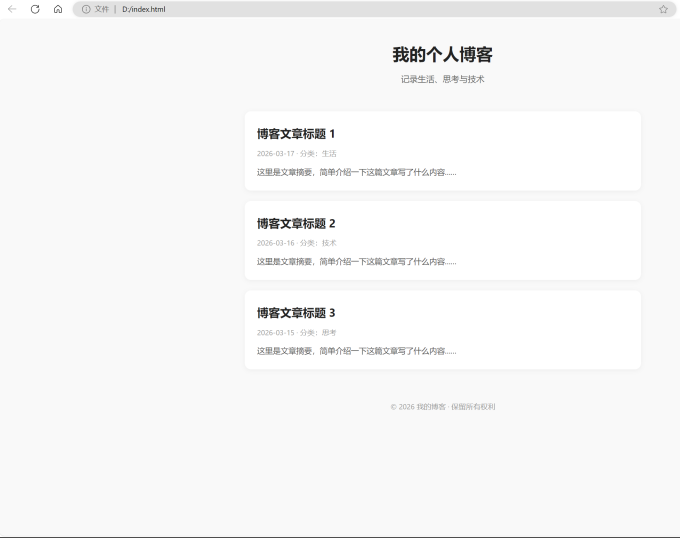Go to the browser home page icon
680x538 pixels.
(58, 9)
